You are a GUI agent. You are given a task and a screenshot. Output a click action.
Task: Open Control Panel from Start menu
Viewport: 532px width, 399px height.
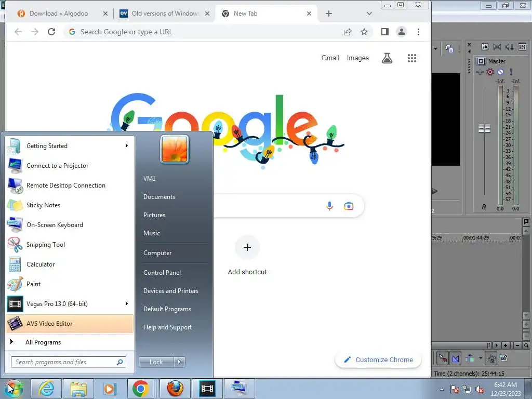[x=162, y=273]
